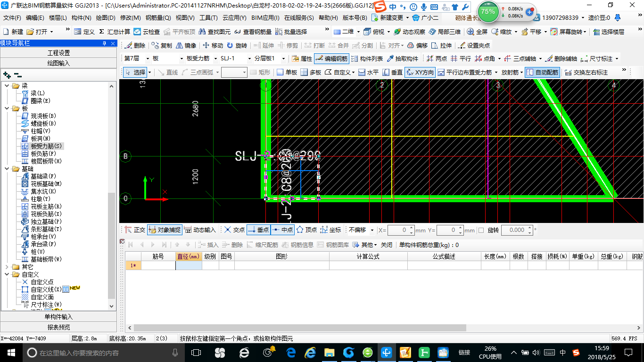Screen dimensions: 644x362
Task: Open 构件列表 component list
Action: (x=367, y=59)
